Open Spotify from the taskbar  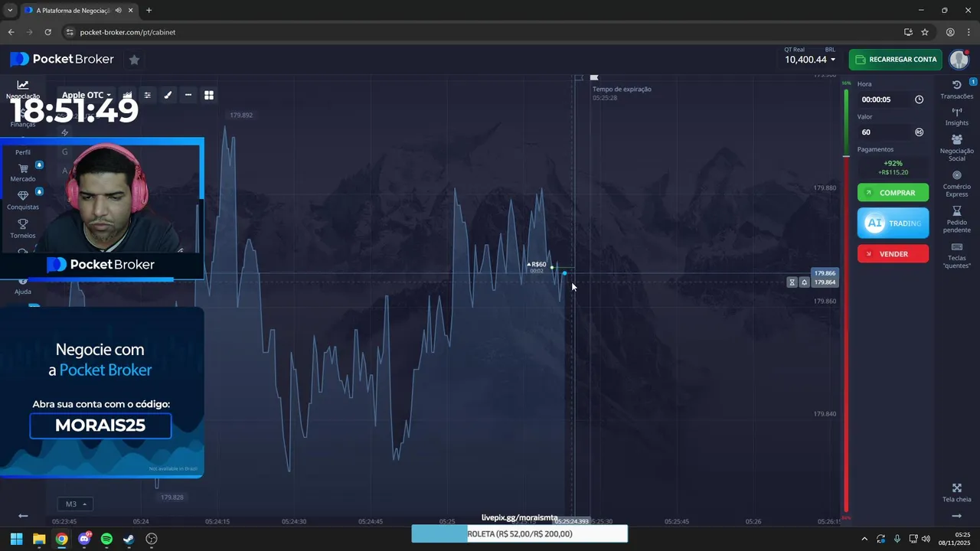[106, 539]
